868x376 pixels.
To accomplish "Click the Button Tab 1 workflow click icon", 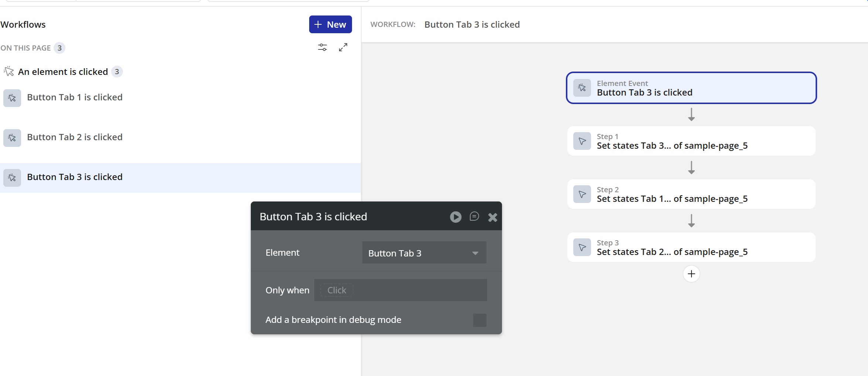I will [12, 98].
